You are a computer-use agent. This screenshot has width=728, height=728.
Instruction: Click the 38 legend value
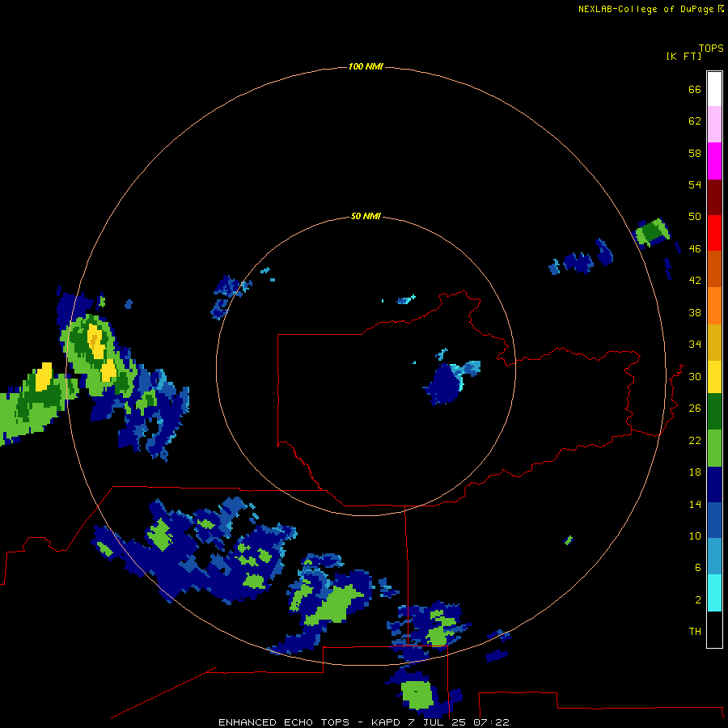coord(695,312)
